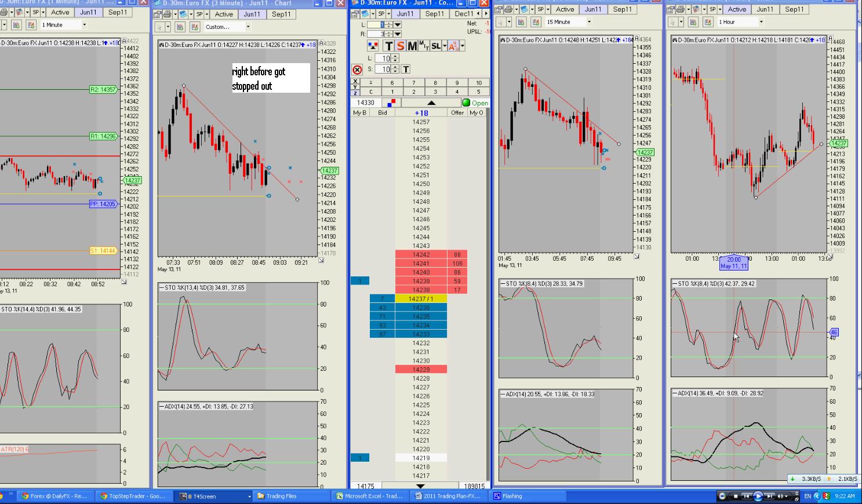Screen dimensions: 862x504
Task: Click the keypad number 6 button in the DOM
Action: click(392, 83)
